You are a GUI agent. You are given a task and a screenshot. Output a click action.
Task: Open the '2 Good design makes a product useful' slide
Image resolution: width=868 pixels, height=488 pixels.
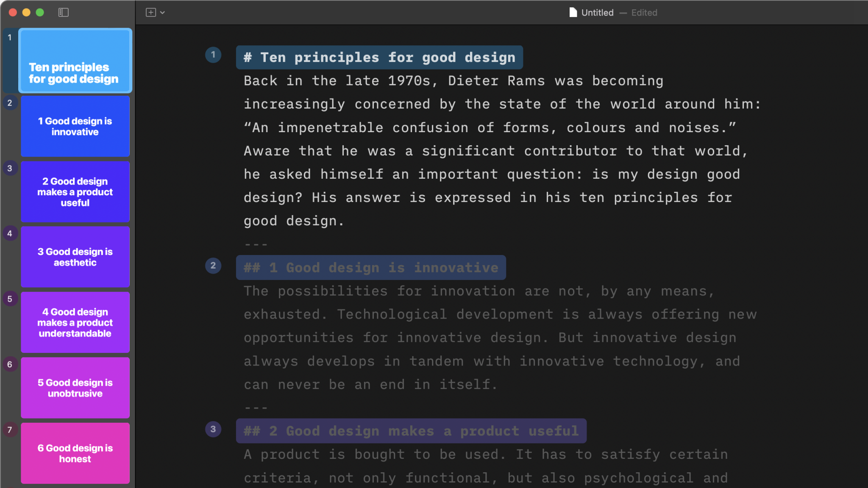click(75, 192)
